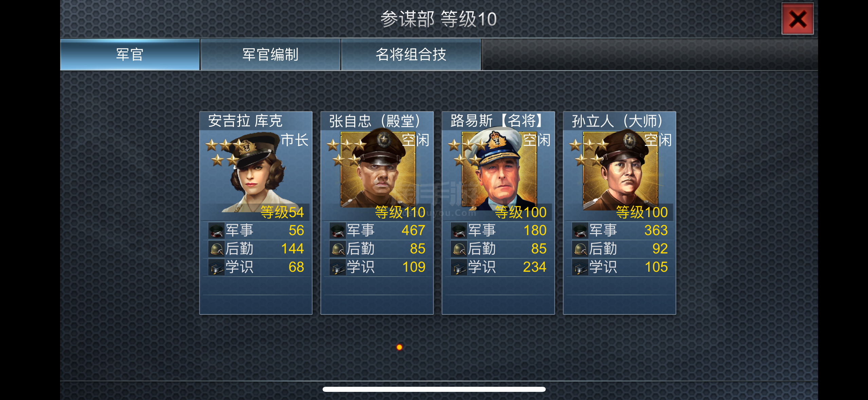Choose 路易斯【名将】 officer portrait
The width and height of the screenshot is (868, 400).
coord(499,170)
